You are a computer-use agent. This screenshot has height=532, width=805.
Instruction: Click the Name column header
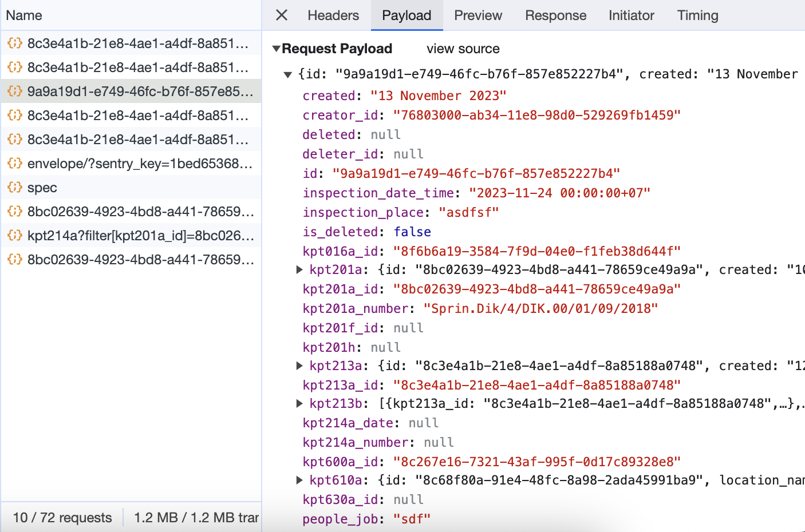point(24,15)
